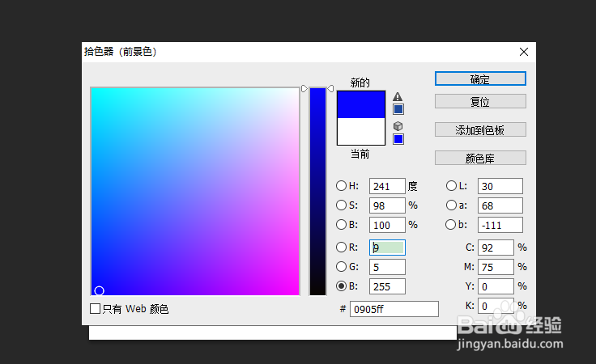The height and width of the screenshot is (364, 596).
Task: Click the b value field showing -111
Action: [500, 225]
